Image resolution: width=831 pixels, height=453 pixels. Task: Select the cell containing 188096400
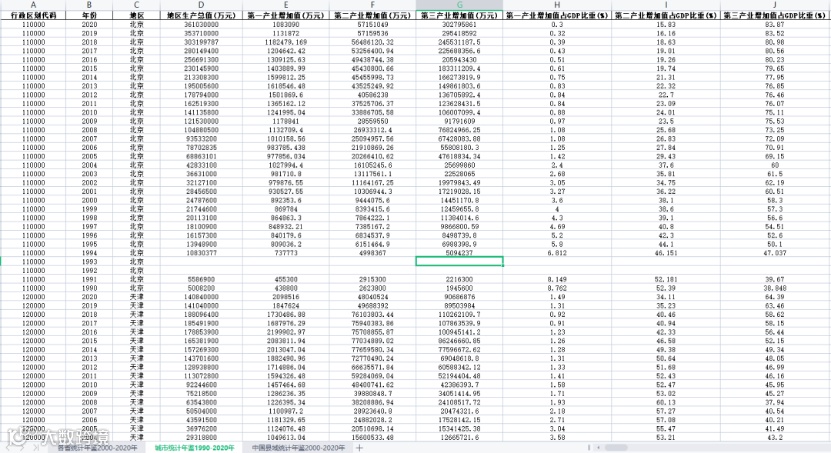point(201,314)
